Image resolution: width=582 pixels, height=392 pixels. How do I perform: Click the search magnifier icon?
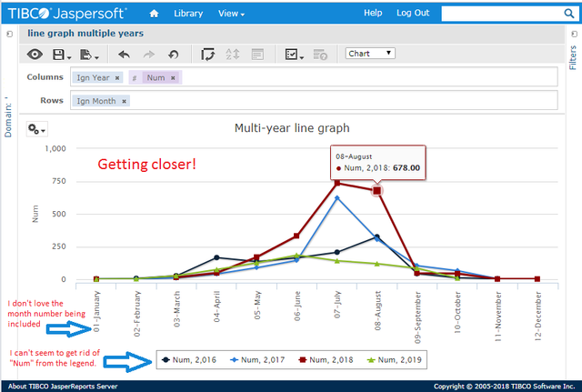[x=569, y=14]
